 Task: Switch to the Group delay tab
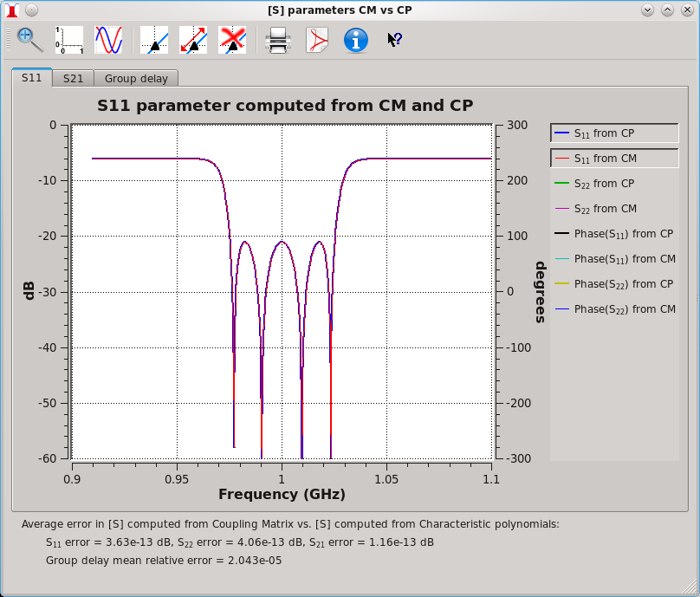136,78
